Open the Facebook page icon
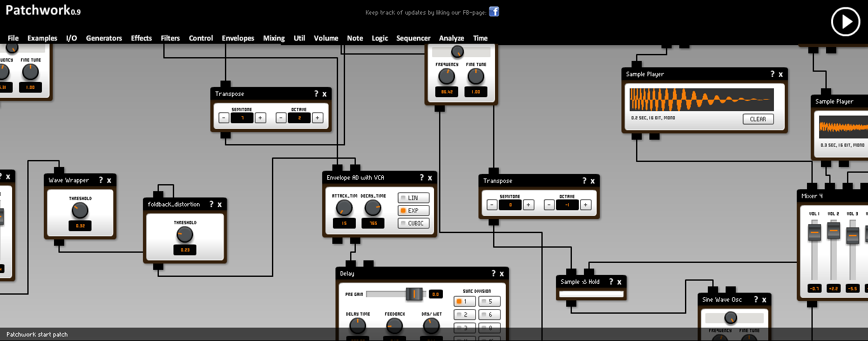Image resolution: width=868 pixels, height=341 pixels. coord(494,11)
